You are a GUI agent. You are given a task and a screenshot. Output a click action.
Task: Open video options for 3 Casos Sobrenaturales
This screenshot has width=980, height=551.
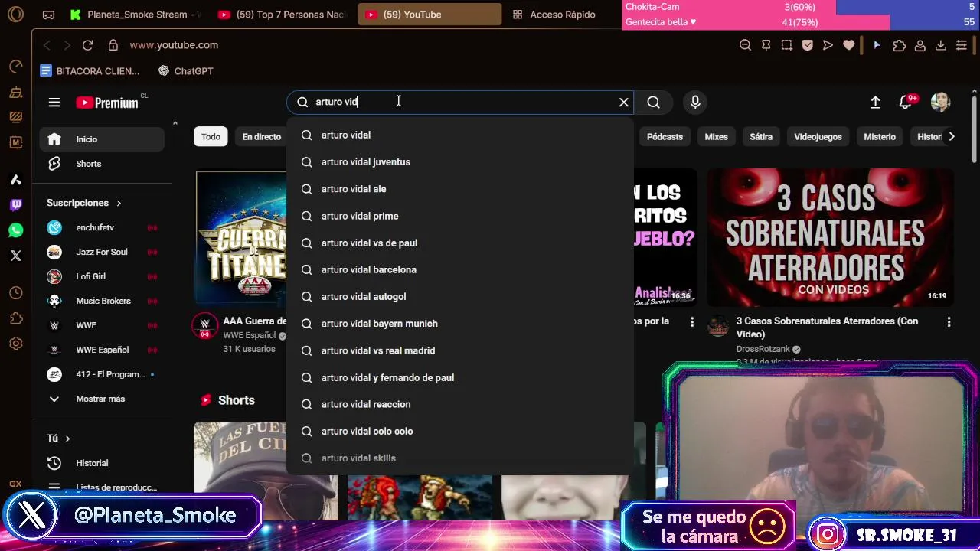pyautogui.click(x=949, y=322)
